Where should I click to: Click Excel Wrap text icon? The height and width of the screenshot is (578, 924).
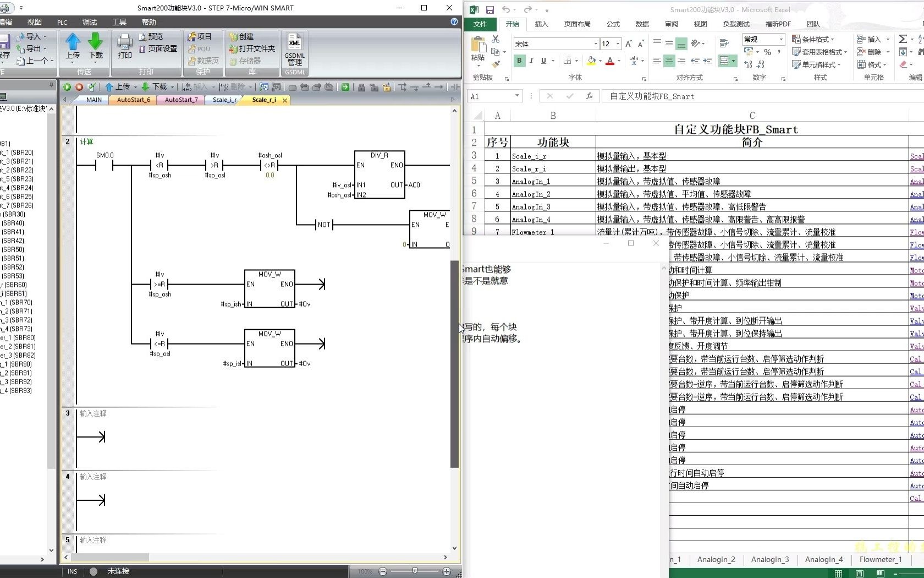(724, 43)
